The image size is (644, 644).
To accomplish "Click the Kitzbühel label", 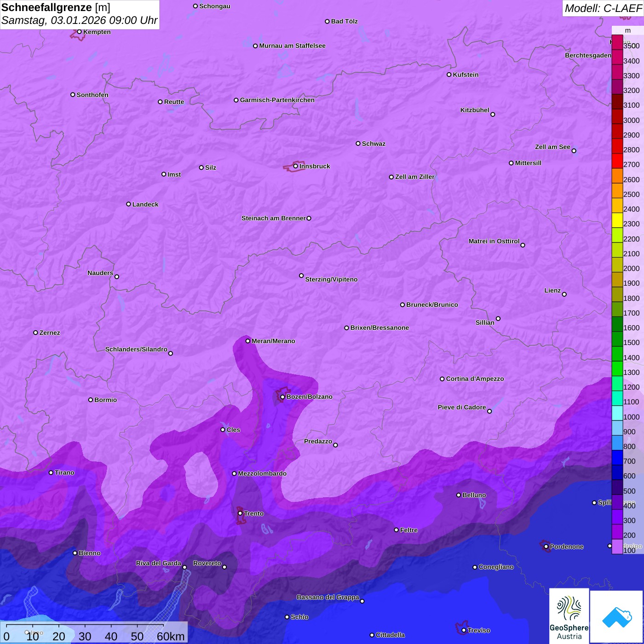I will click(475, 110).
